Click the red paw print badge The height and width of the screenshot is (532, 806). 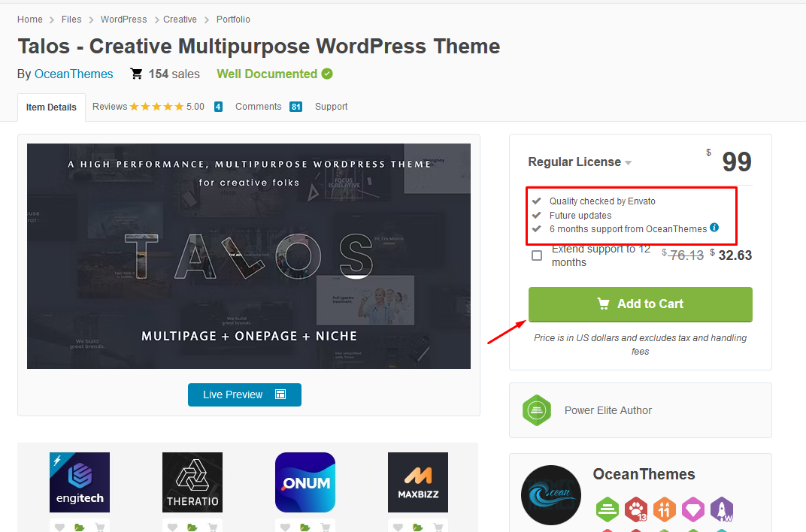coord(636,509)
